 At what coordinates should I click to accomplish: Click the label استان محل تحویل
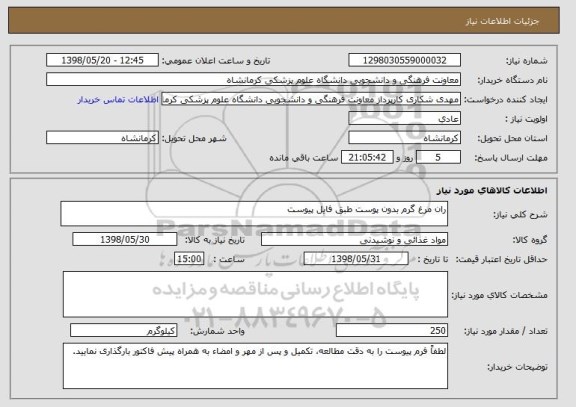512,138
